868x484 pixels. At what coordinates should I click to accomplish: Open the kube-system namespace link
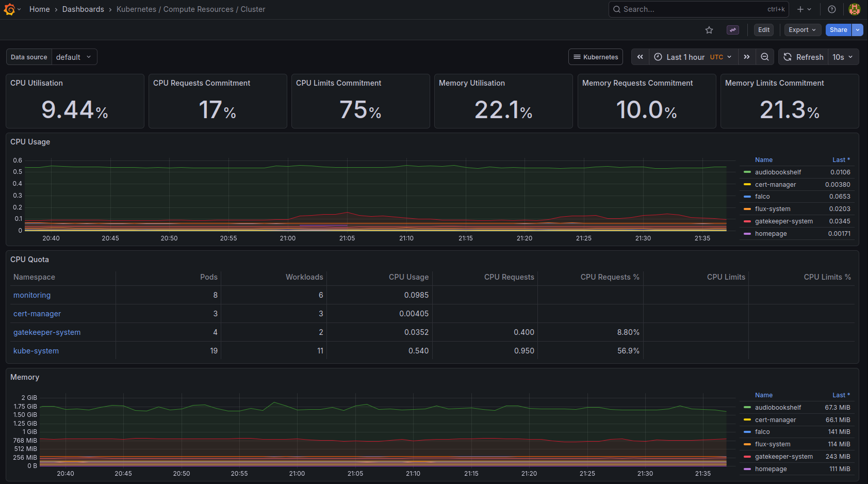36,351
